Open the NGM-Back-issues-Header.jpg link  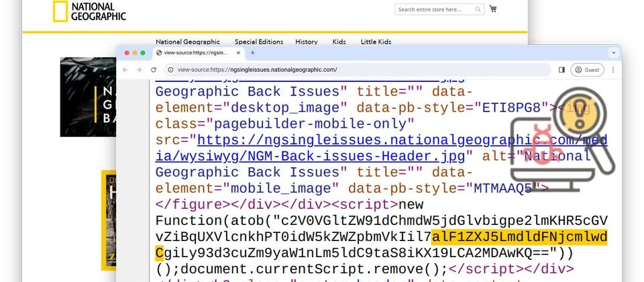382,148
